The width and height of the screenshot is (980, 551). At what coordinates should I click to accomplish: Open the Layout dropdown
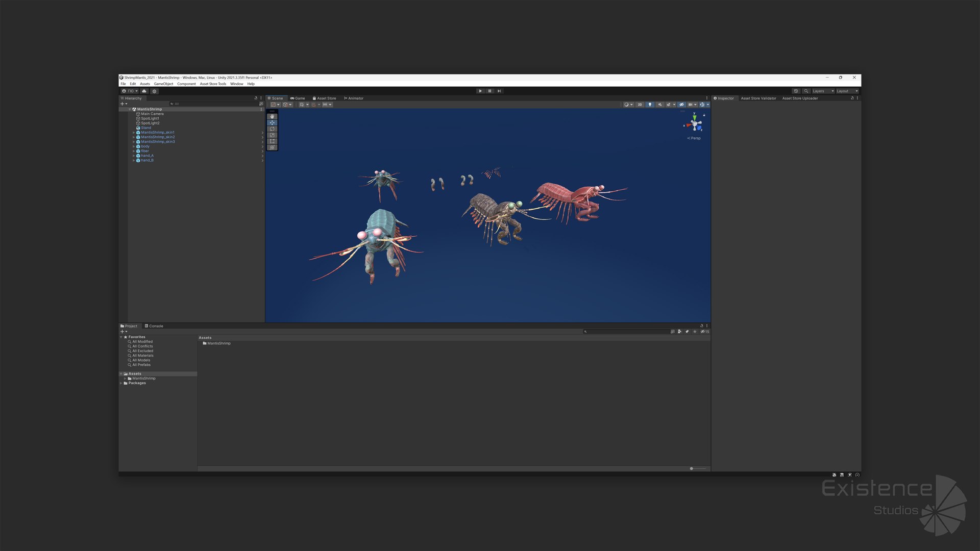click(847, 91)
